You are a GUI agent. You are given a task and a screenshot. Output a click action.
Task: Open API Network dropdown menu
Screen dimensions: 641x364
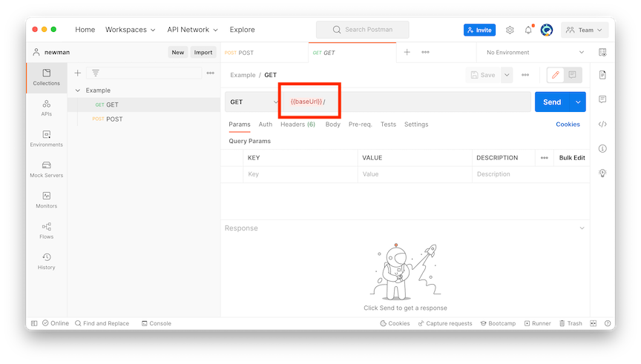193,30
